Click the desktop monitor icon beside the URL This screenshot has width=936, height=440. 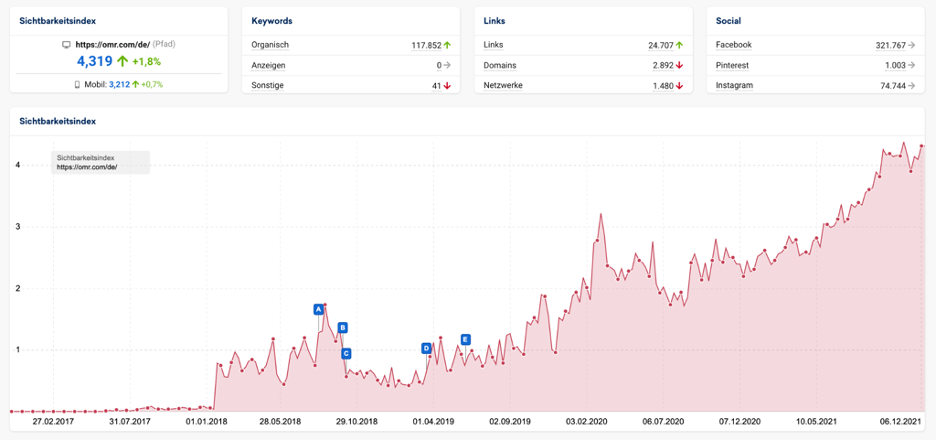[x=66, y=45]
